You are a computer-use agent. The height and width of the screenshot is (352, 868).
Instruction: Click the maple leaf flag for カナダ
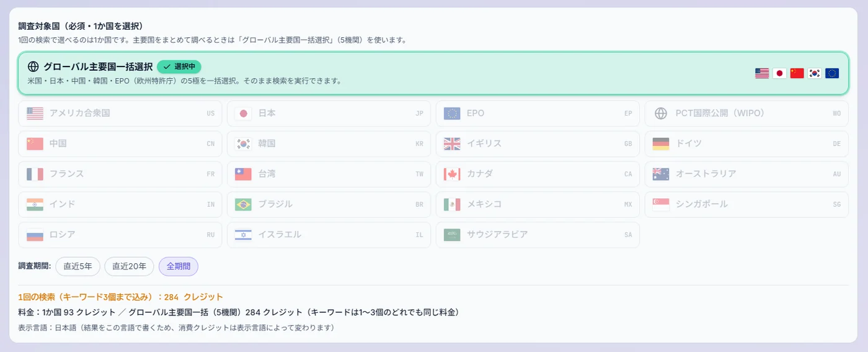click(x=452, y=174)
